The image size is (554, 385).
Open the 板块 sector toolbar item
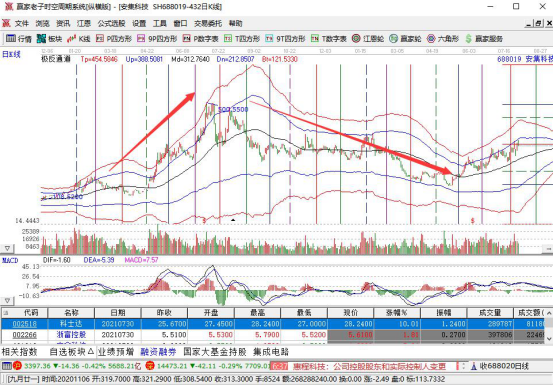tap(49, 38)
